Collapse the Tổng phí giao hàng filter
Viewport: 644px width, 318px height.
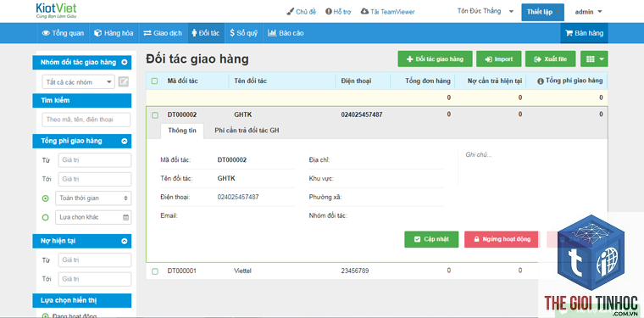coord(125,141)
